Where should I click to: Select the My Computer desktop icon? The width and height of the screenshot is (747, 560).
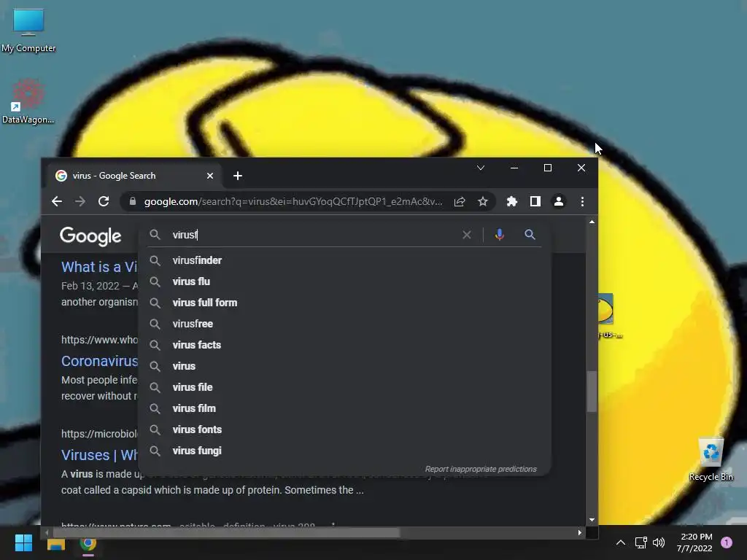pyautogui.click(x=28, y=31)
